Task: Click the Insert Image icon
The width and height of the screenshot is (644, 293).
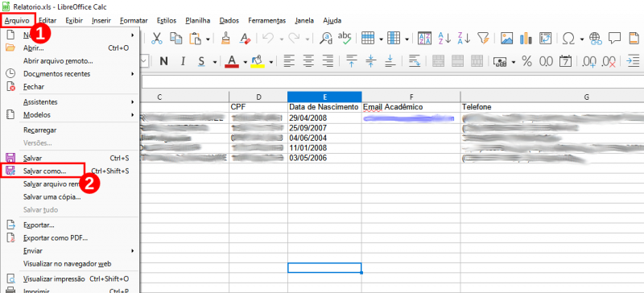Action: (507, 38)
